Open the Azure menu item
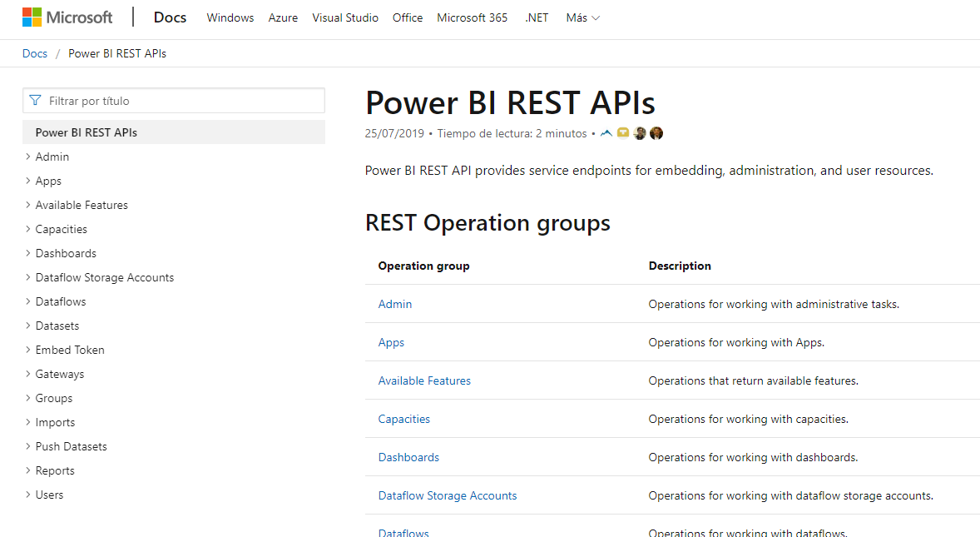 283,17
